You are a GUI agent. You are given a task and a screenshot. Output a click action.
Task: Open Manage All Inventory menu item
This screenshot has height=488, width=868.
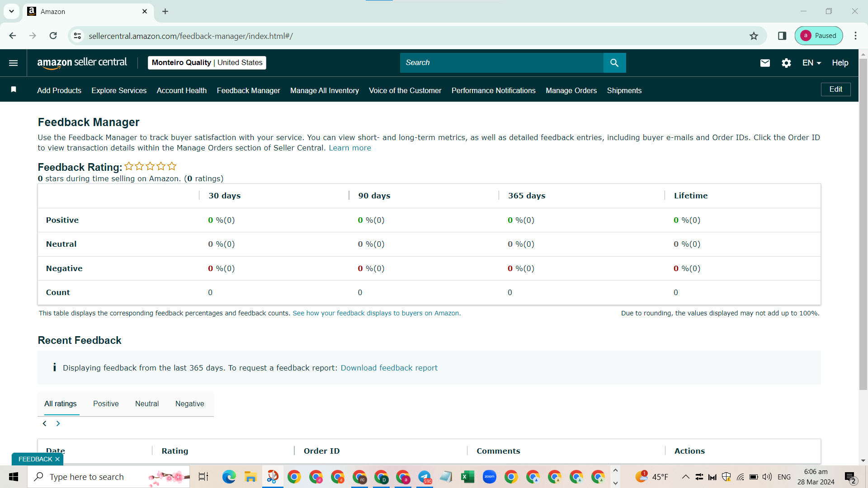coord(325,90)
